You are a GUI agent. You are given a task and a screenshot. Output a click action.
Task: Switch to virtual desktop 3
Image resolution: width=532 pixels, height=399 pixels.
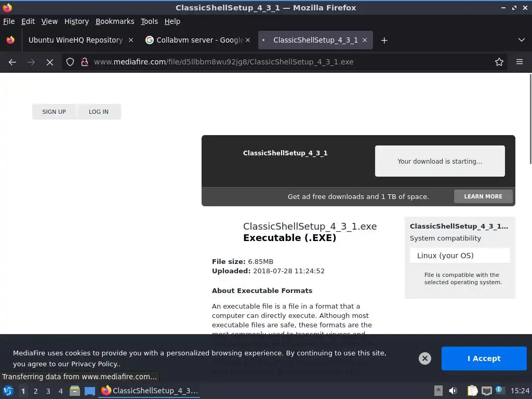tap(48, 391)
